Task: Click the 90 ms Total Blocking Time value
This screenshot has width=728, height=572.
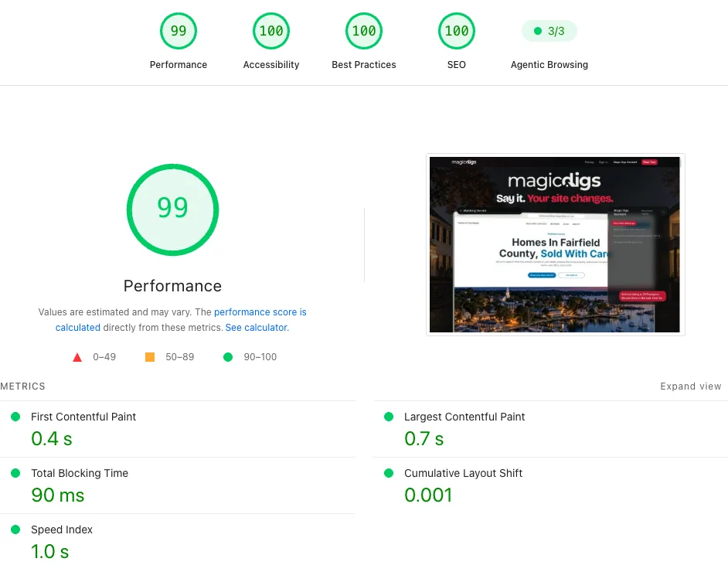Action: (x=57, y=495)
